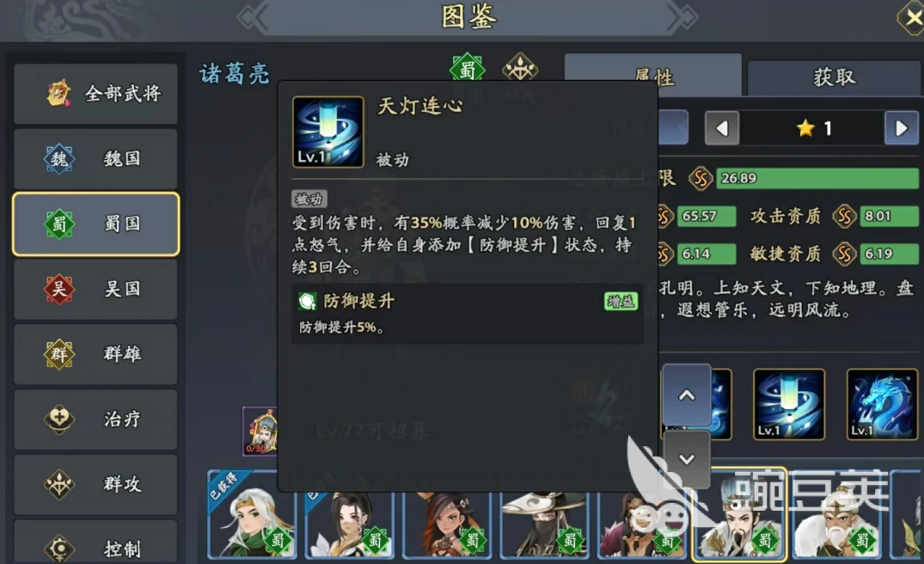
Task: Open the lantern skill icon on the right
Action: tap(789, 404)
